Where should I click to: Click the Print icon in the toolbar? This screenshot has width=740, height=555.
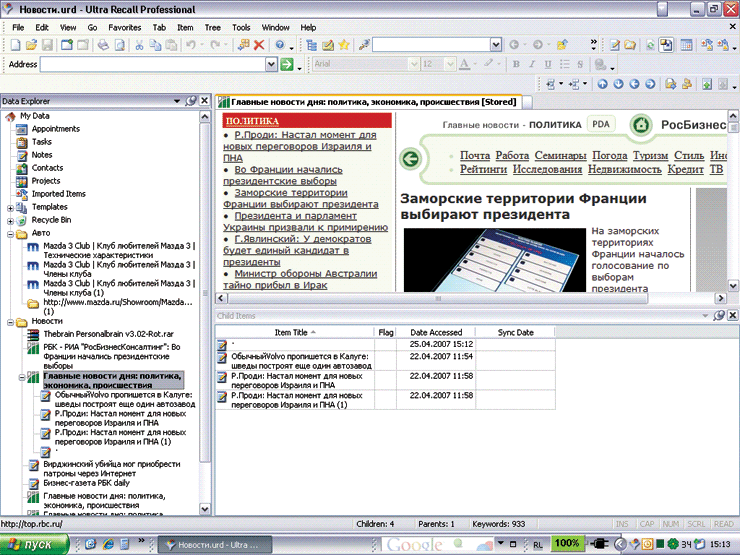(x=103, y=45)
